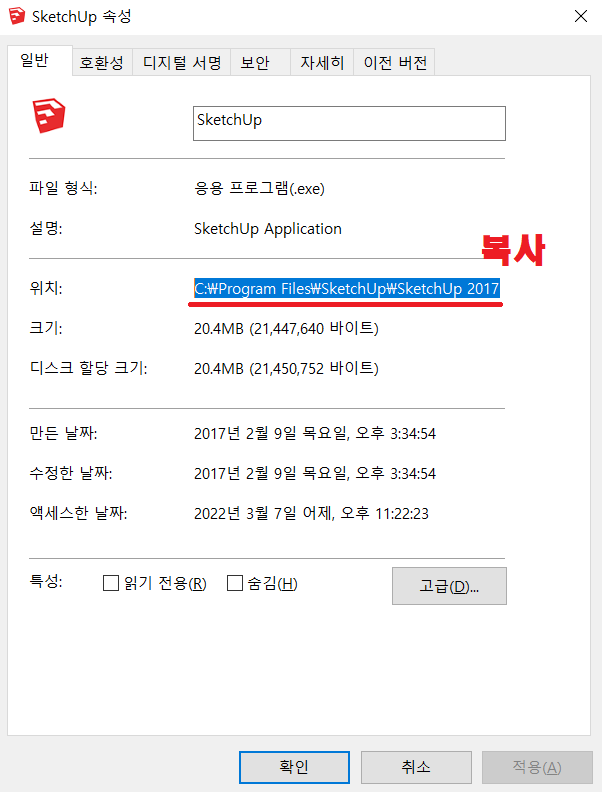Cancel with the 취소 button
This screenshot has height=792, width=602.
click(416, 767)
